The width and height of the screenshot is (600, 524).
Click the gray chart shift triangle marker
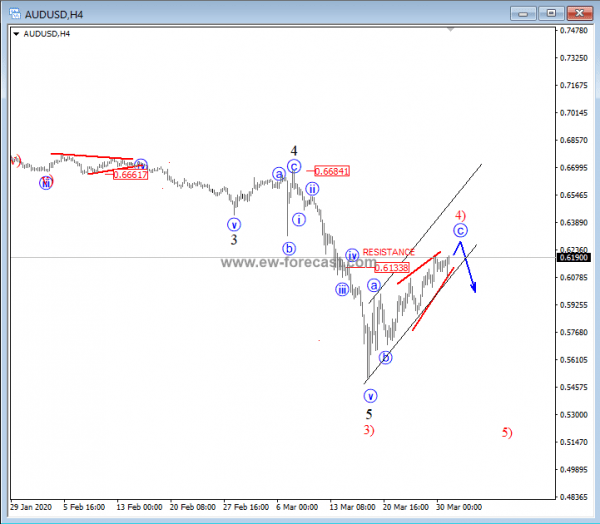pos(453,29)
